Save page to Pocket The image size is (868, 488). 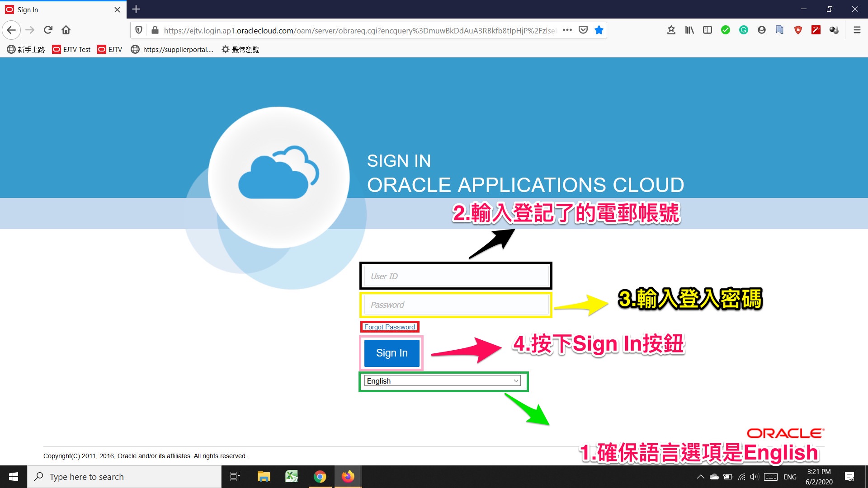point(583,30)
